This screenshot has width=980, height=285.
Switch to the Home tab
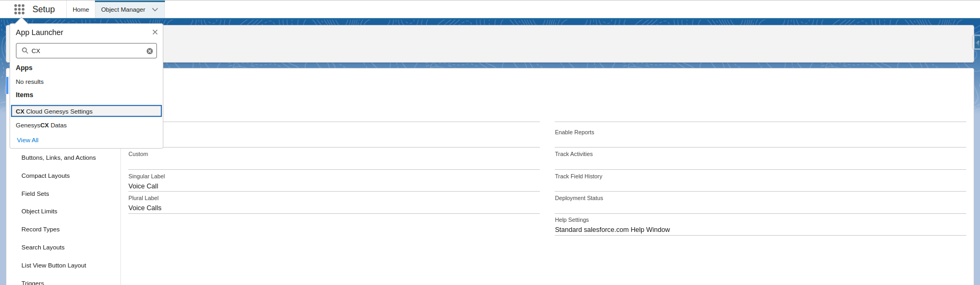pos(81,10)
